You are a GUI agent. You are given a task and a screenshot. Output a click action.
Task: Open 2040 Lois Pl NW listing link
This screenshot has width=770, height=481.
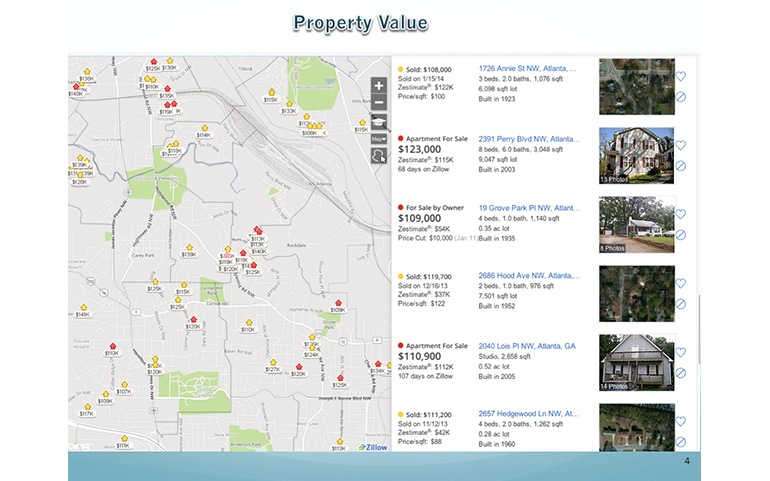coord(526,346)
